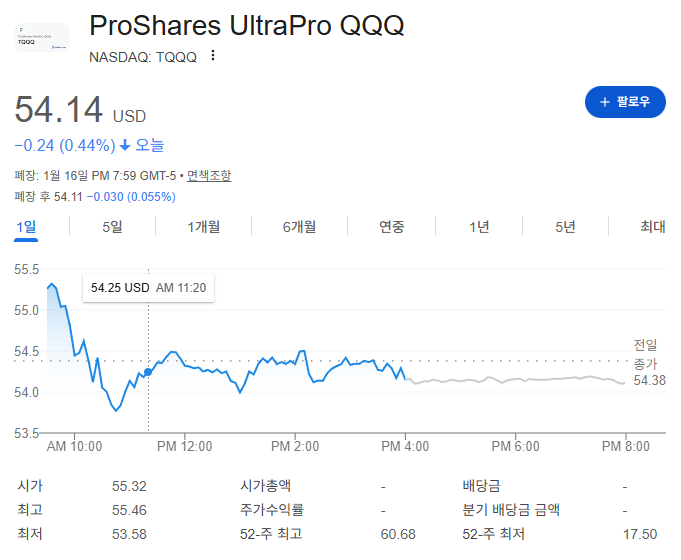Click the 52-주 최고 value 60.68

(x=398, y=534)
